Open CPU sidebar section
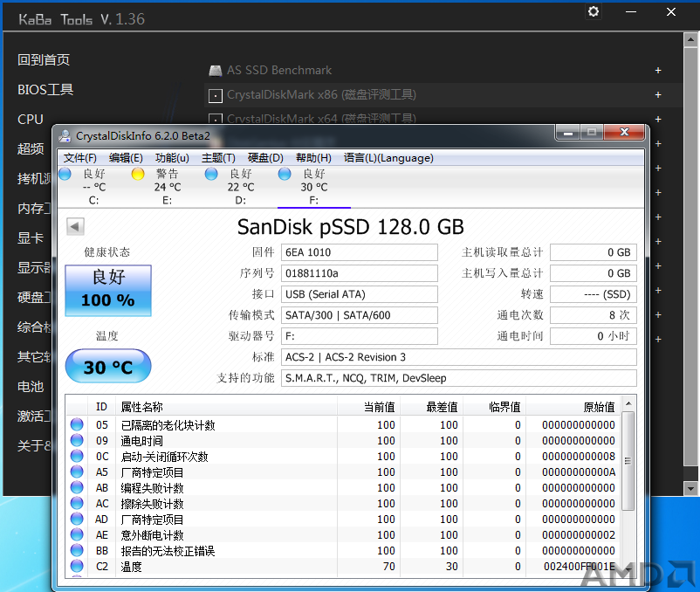The height and width of the screenshot is (592, 700). click(31, 120)
